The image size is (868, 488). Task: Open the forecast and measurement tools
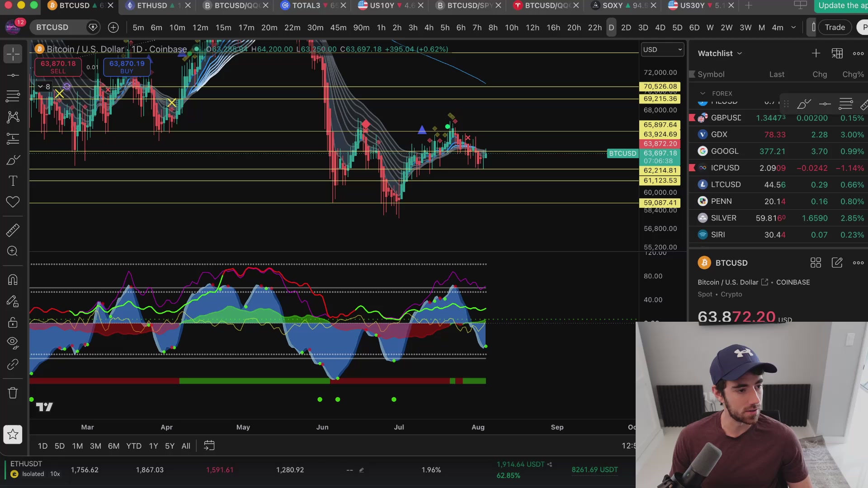click(x=13, y=138)
